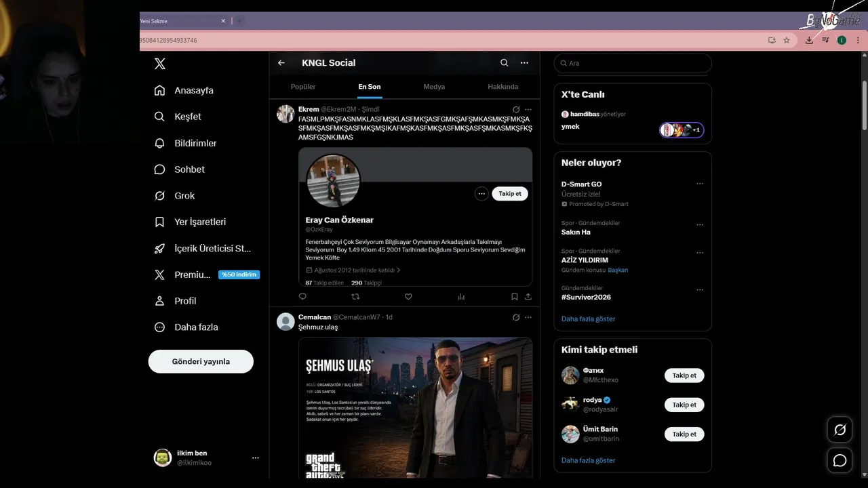
Task: Open more options for Sakın Ha trend
Action: pos(700,225)
